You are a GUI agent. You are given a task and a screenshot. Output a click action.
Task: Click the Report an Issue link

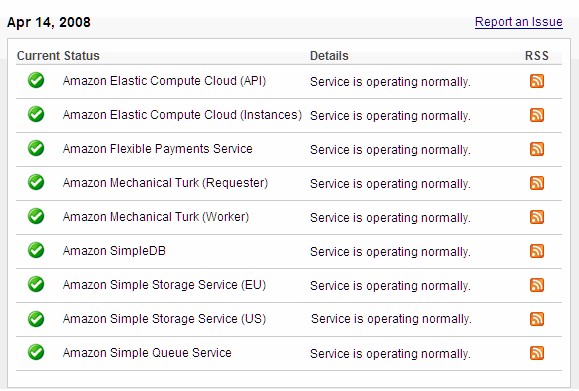[518, 22]
